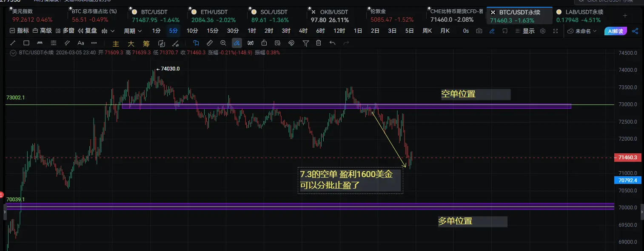Open chart settings hexagon icon
The width and height of the screenshot is (644, 251).
(x=543, y=31)
